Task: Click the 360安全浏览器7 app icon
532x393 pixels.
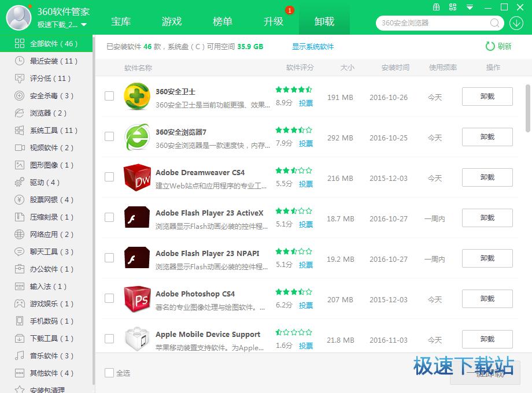Action: point(137,137)
